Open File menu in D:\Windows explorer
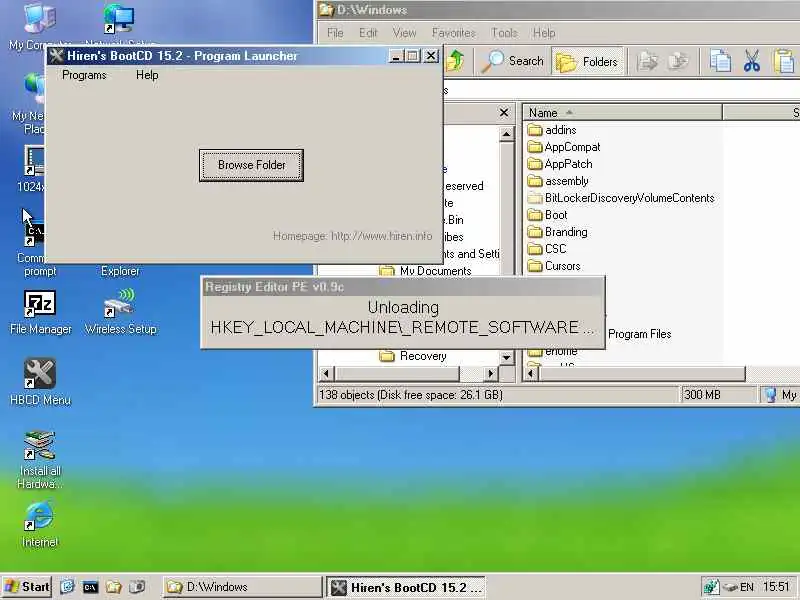 pos(335,33)
